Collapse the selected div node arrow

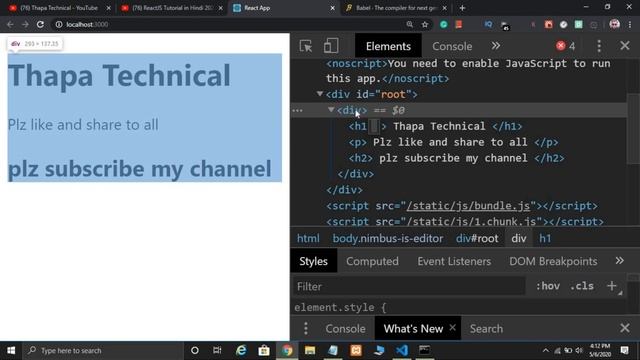[x=331, y=110]
